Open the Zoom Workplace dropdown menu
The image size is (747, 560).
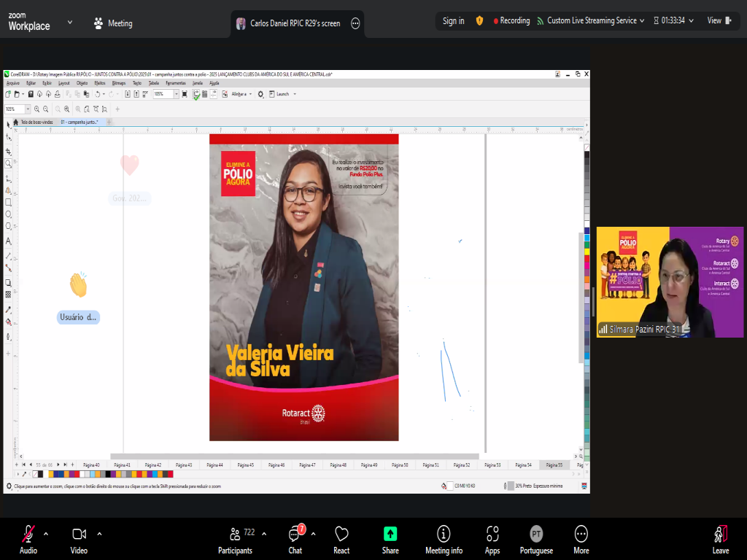click(70, 23)
